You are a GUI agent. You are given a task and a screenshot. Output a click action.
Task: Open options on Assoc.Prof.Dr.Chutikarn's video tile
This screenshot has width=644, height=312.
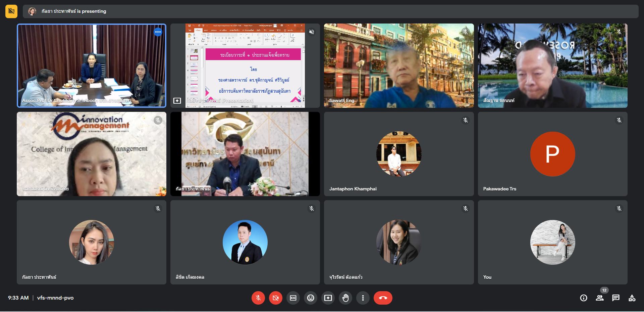158,32
